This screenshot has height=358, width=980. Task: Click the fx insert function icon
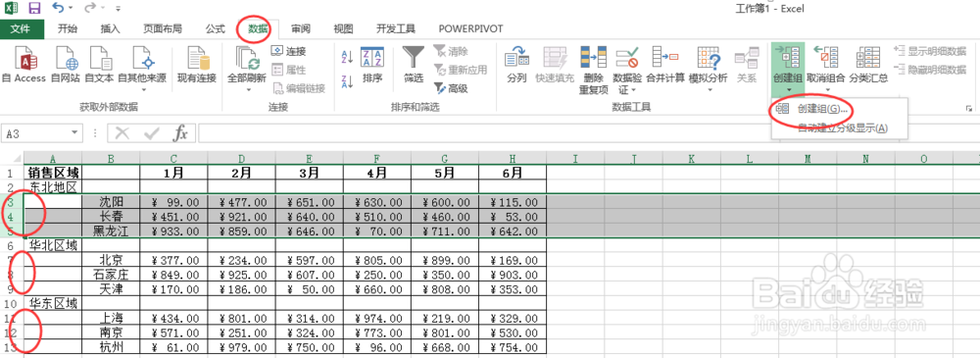pyautogui.click(x=180, y=132)
